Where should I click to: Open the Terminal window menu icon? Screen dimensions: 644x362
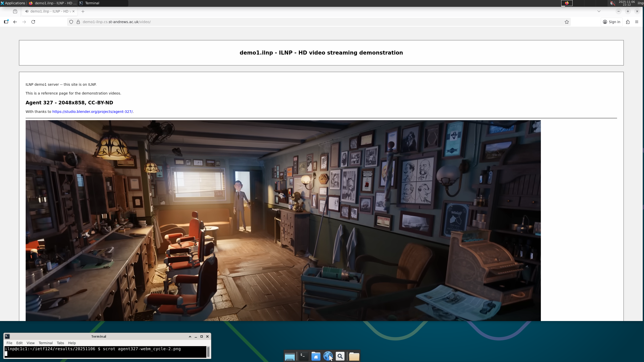click(7, 336)
